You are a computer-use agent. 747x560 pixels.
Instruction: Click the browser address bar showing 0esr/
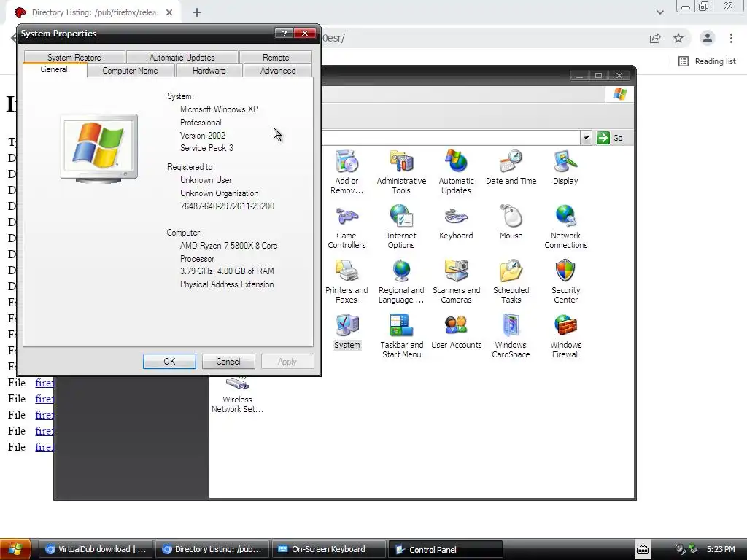481,38
